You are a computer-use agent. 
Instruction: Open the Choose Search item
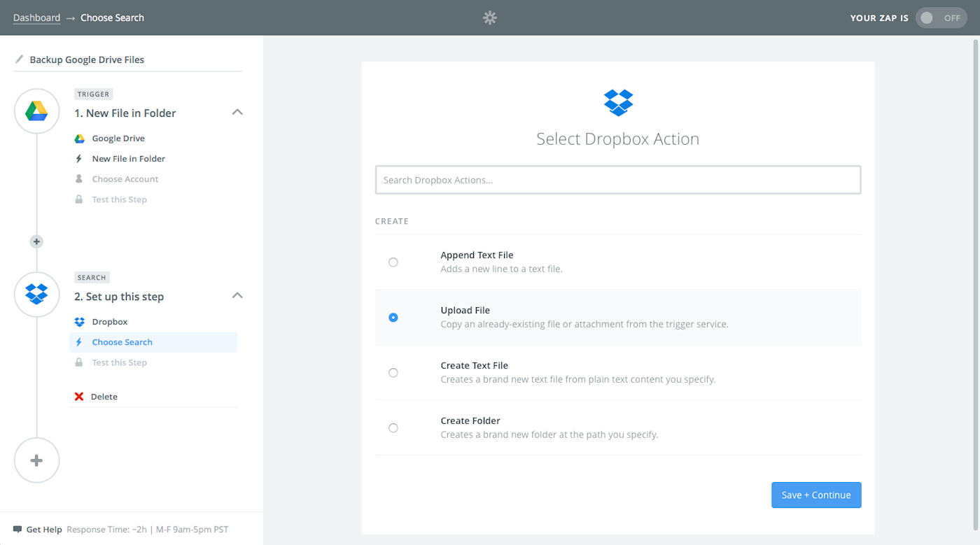tap(153, 342)
